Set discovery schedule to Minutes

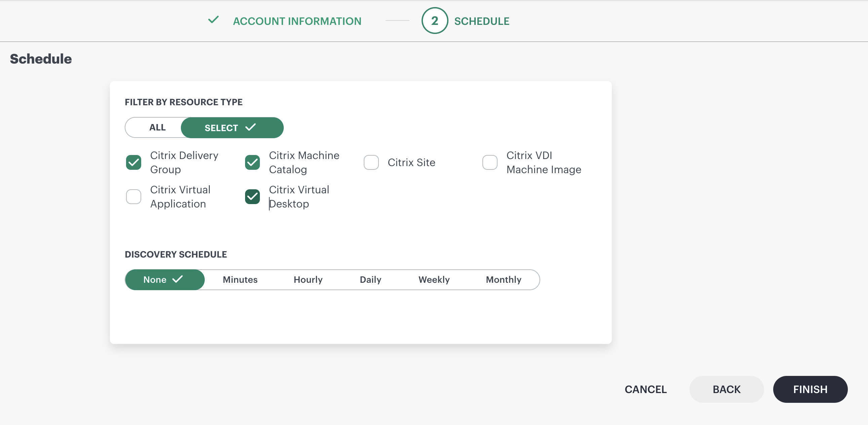240,280
